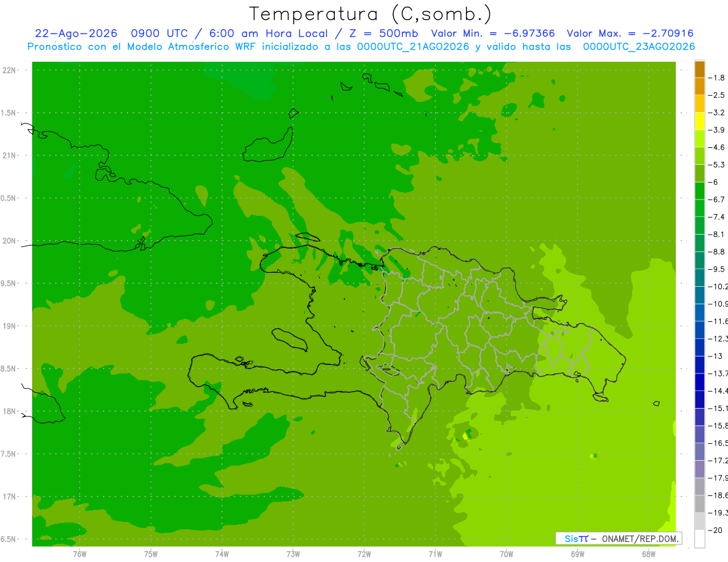Screen dimensions: 728x562
Task: Click the '-8.1' colorbar value
Action: tap(716, 234)
